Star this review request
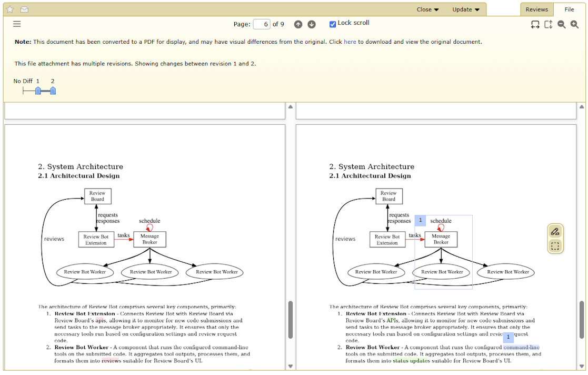The height and width of the screenshot is (375, 588). [10, 9]
